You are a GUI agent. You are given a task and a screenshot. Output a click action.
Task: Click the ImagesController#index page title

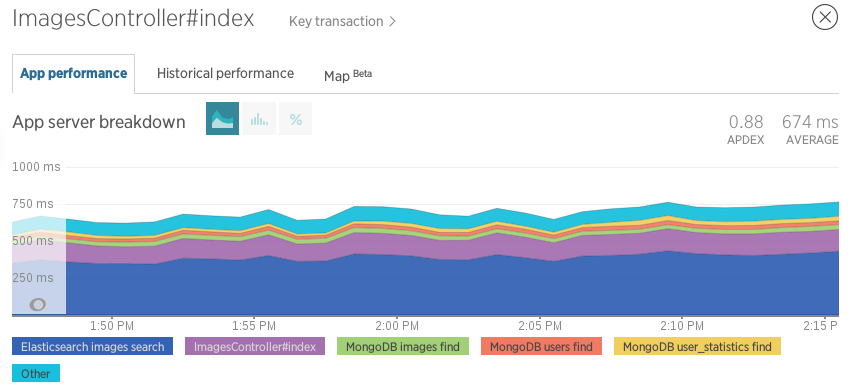(133, 18)
